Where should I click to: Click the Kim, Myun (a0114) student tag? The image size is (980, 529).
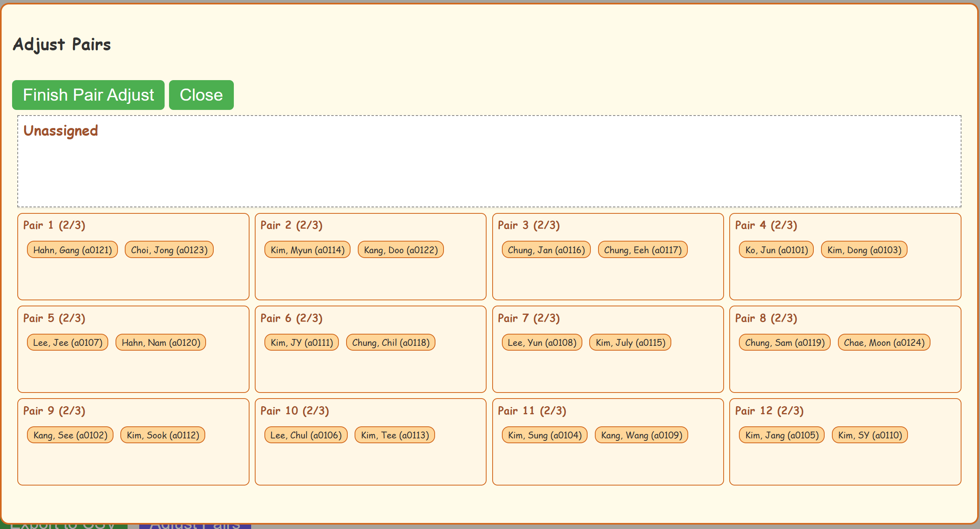307,250
